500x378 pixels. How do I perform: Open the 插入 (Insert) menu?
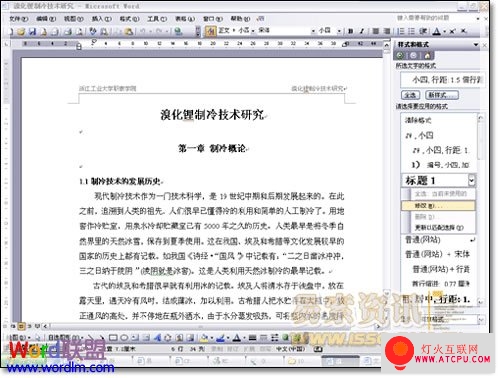[101, 19]
